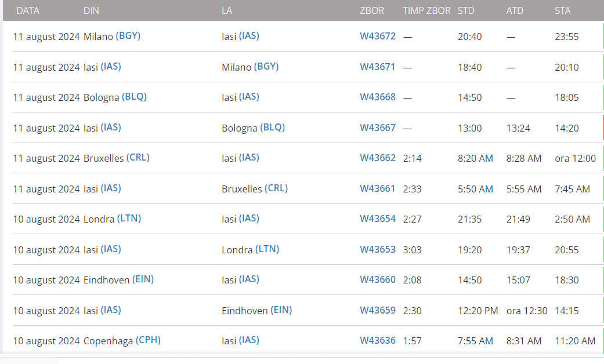The width and height of the screenshot is (604, 364).
Task: Click the STA column header
Action: point(562,10)
